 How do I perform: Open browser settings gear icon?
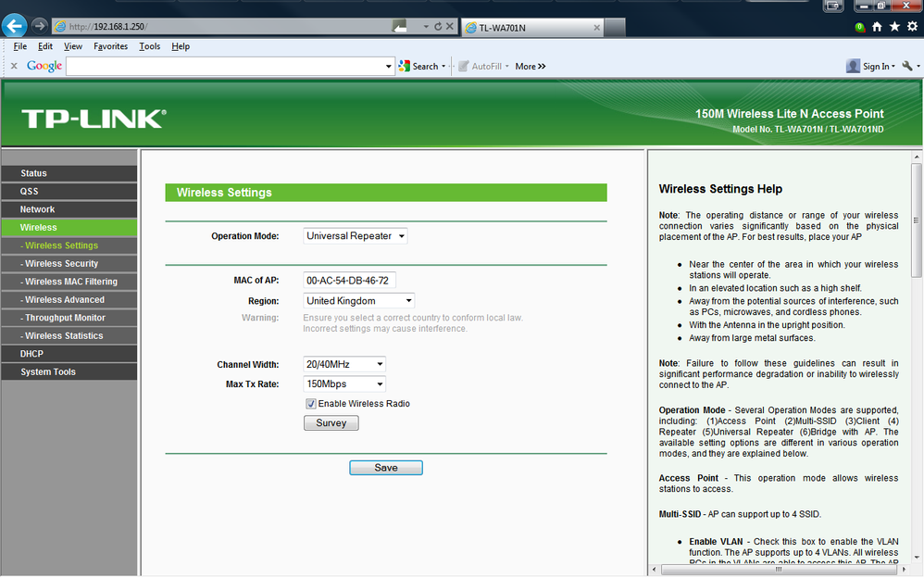tap(912, 27)
